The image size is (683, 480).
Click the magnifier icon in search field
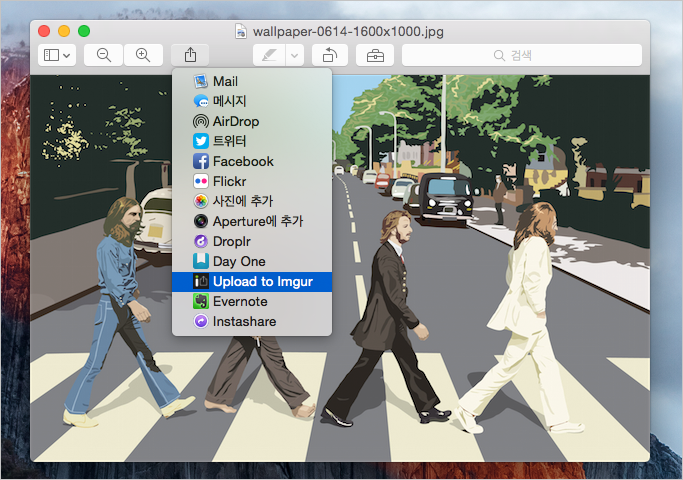(x=499, y=55)
